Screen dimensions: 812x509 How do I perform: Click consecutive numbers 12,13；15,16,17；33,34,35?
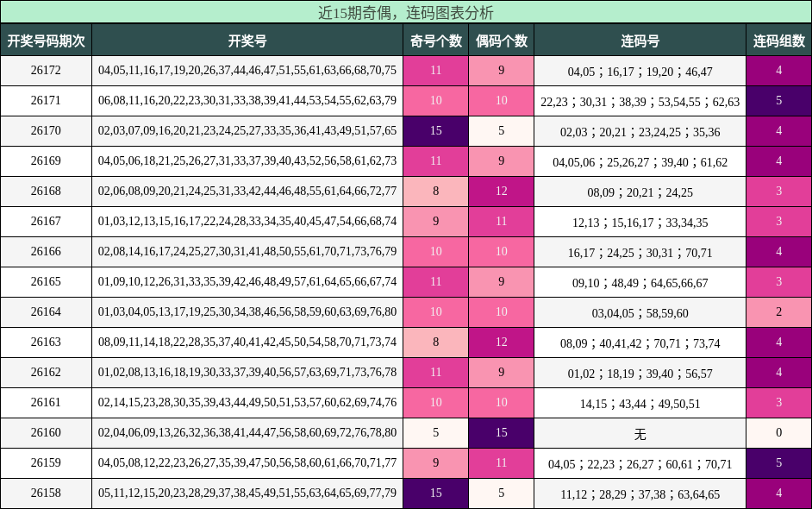click(x=640, y=223)
